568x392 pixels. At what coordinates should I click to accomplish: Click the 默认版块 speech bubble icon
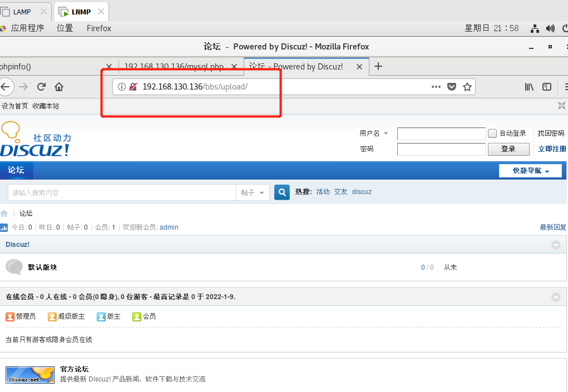coord(14,267)
